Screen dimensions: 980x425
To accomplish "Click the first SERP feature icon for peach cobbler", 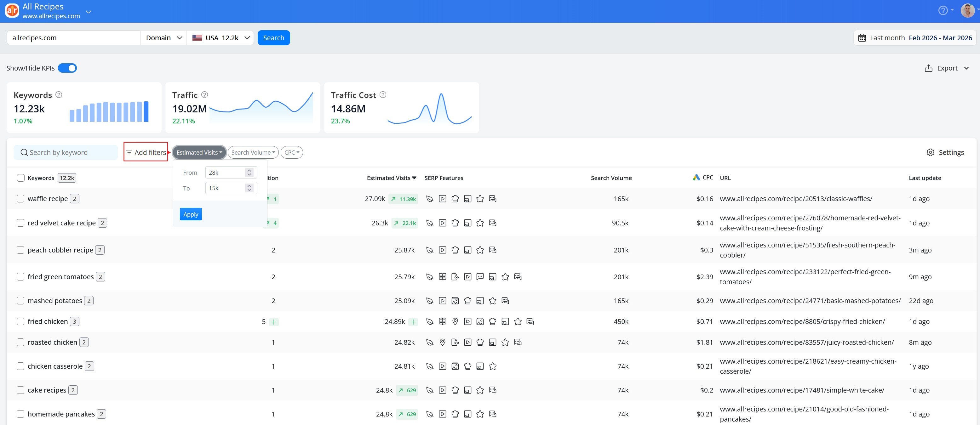I will click(x=430, y=250).
